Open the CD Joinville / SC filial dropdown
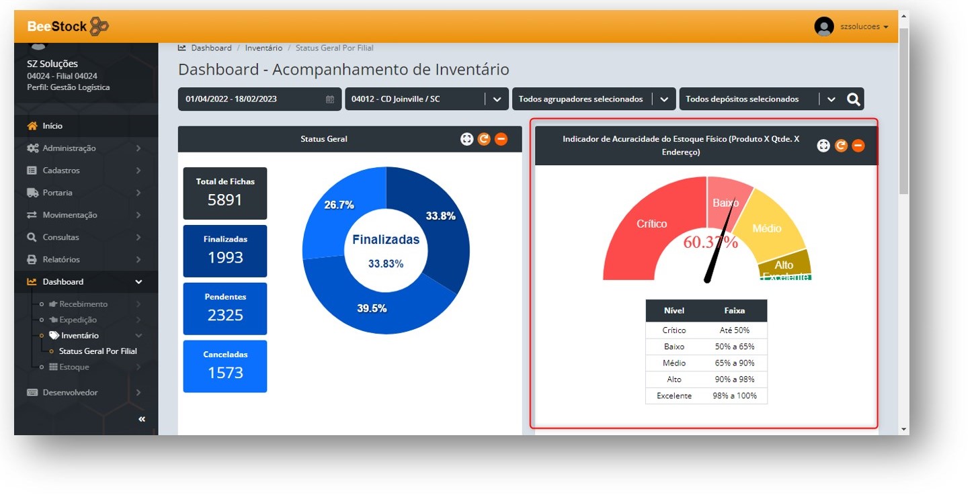 click(496, 99)
